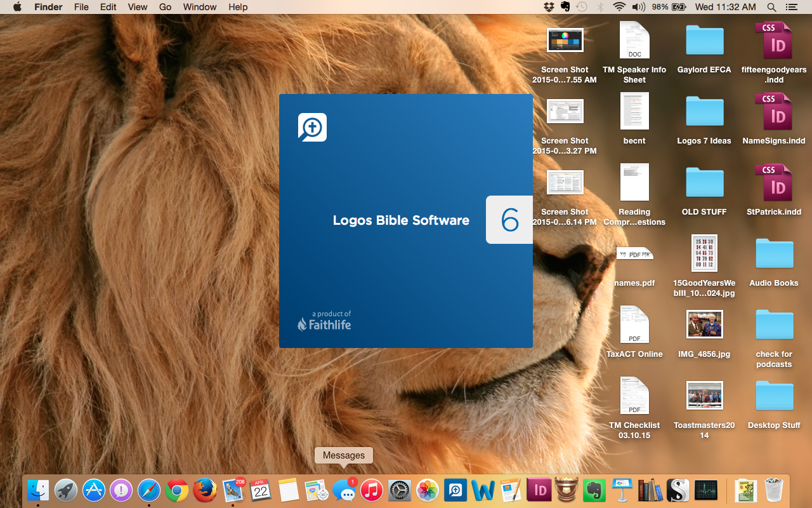The height and width of the screenshot is (508, 812).
Task: Open Evernote from the Dock
Action: (596, 490)
